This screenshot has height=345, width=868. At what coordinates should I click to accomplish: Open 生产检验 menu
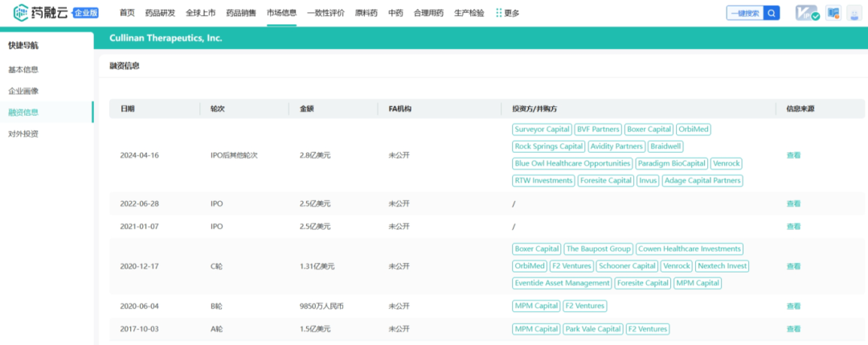(x=469, y=14)
